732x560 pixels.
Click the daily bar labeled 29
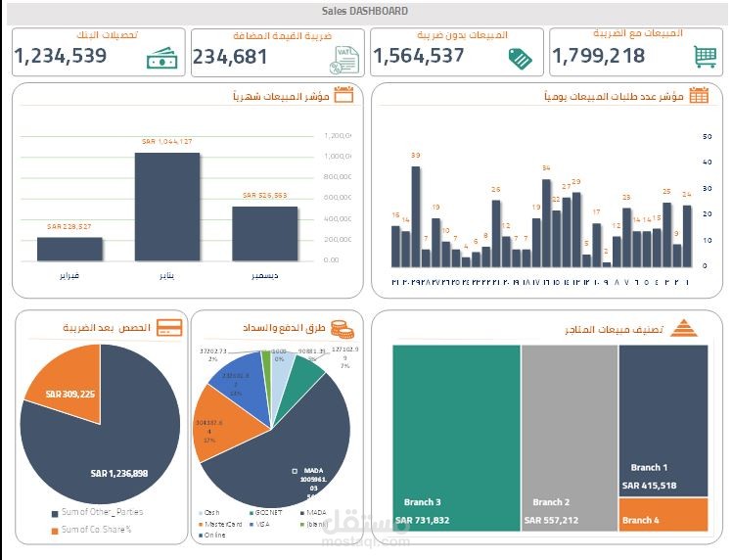(x=576, y=230)
